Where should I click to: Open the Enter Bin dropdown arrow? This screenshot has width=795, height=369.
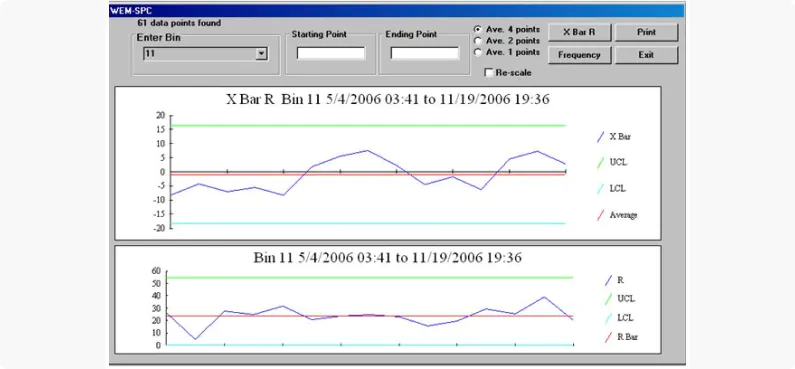pos(262,53)
